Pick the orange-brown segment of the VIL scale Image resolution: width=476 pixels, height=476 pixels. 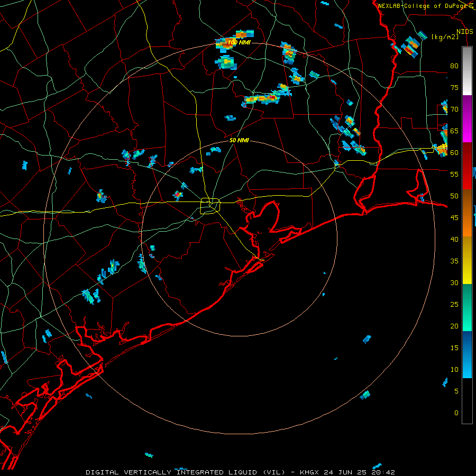pyautogui.click(x=467, y=213)
